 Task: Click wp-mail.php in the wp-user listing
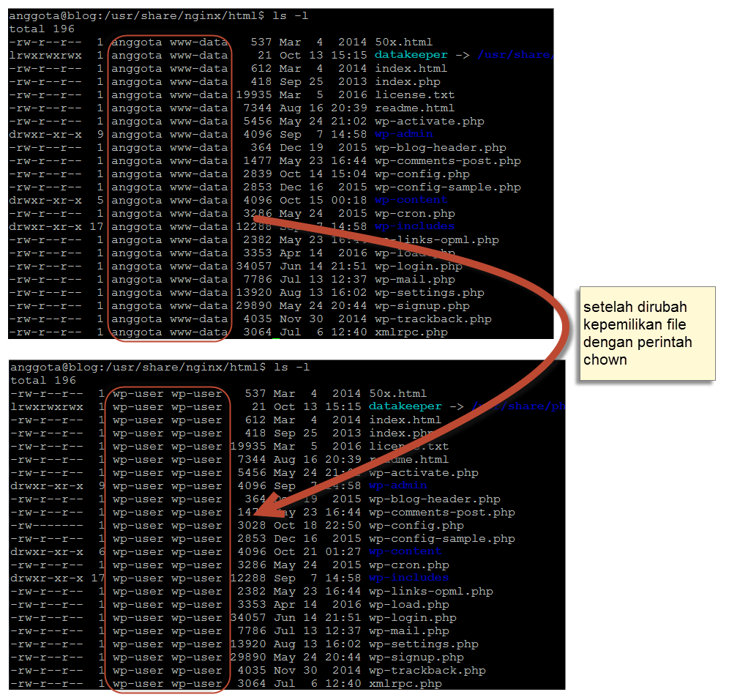(x=408, y=630)
